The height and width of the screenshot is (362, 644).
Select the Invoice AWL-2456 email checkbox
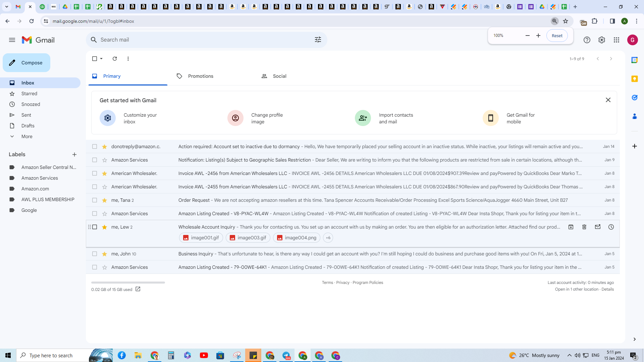point(95,173)
